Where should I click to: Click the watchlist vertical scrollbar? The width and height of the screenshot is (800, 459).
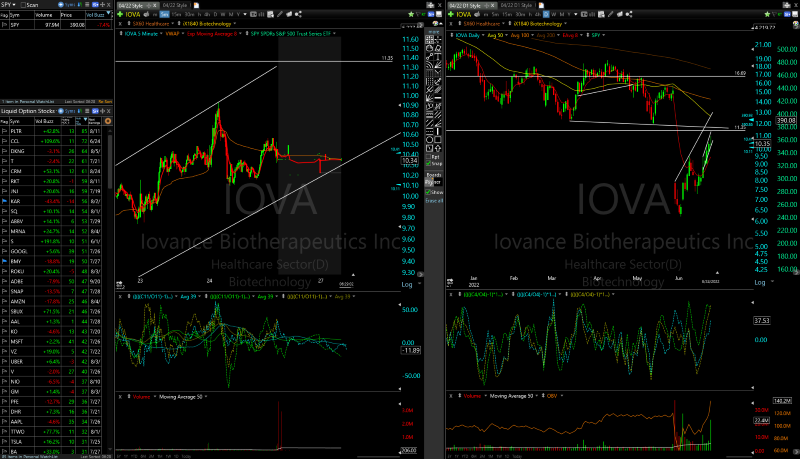[111, 163]
